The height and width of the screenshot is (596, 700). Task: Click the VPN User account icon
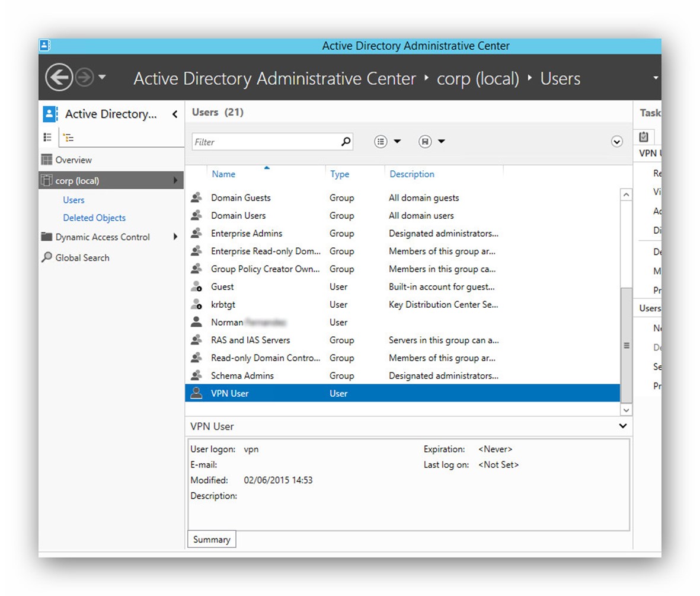(x=196, y=393)
